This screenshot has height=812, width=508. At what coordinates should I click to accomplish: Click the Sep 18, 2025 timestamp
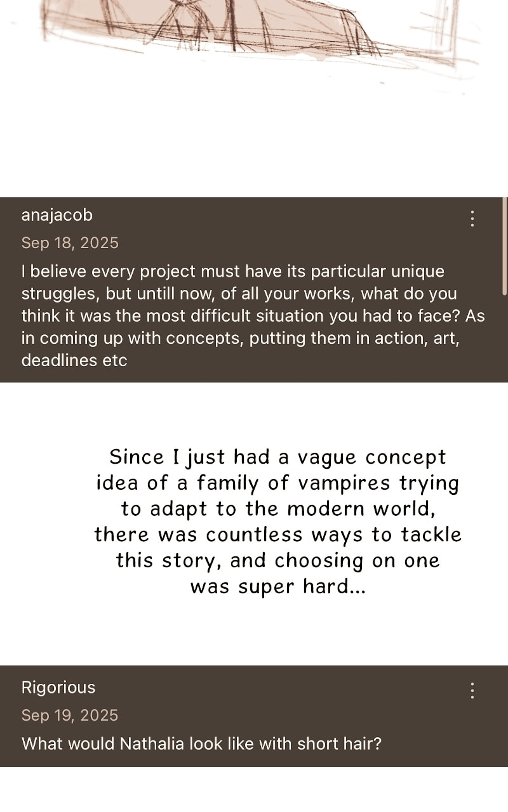pos(70,243)
